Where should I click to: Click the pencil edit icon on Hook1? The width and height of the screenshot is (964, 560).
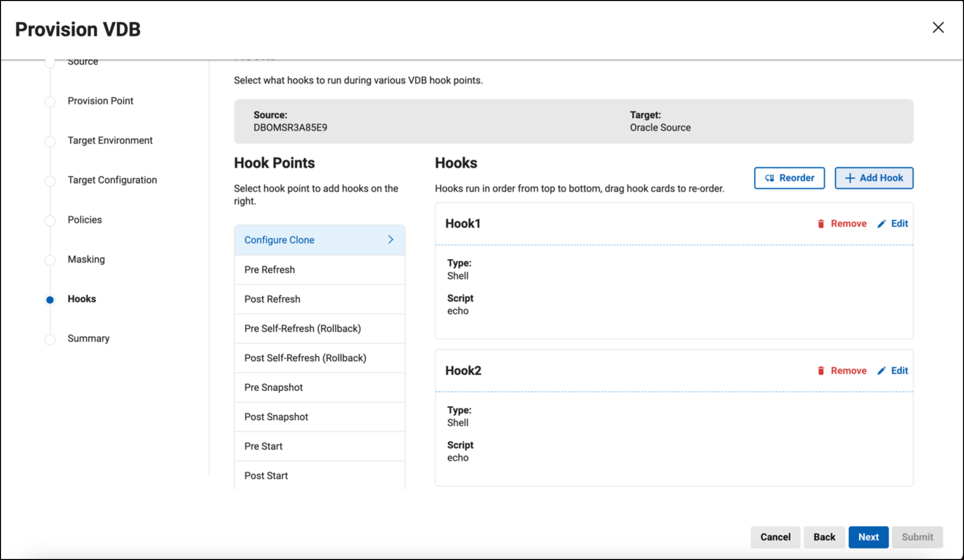881,224
